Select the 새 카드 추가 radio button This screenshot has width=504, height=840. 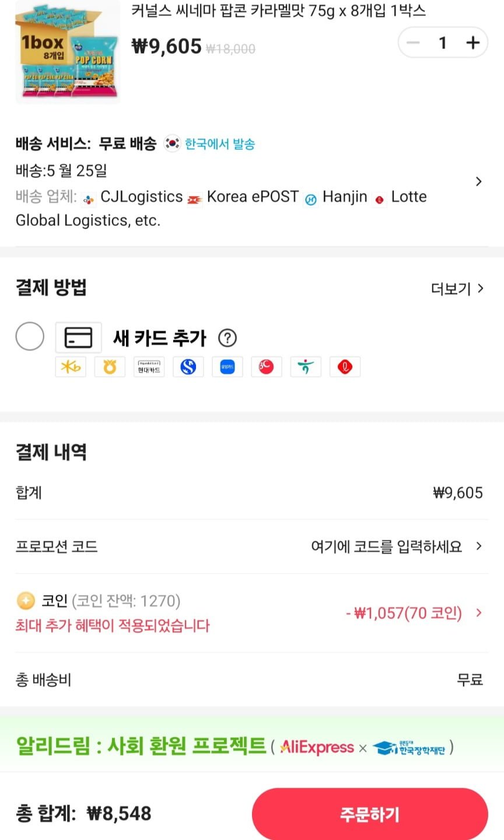(x=30, y=336)
